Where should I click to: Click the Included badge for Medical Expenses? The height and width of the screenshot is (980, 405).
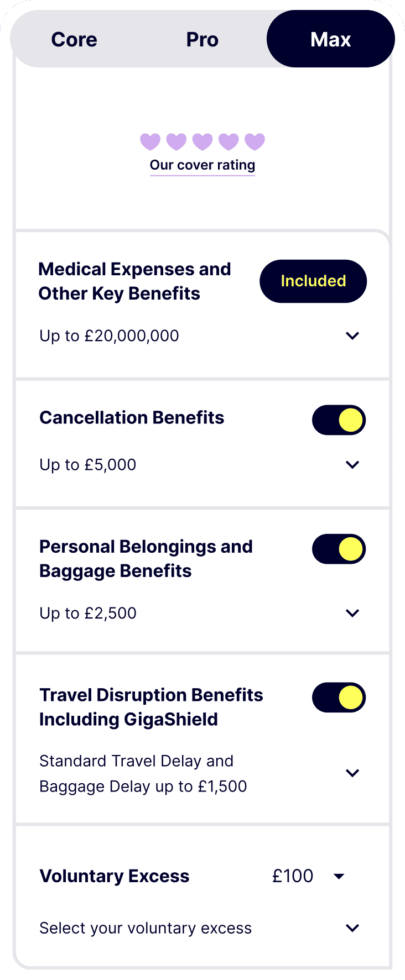click(x=313, y=281)
